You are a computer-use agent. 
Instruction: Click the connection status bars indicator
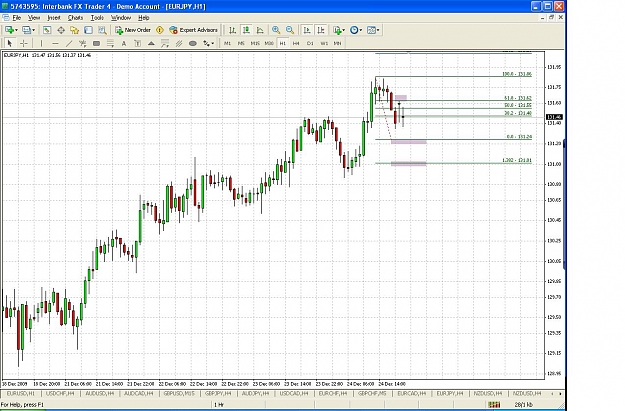click(495, 405)
